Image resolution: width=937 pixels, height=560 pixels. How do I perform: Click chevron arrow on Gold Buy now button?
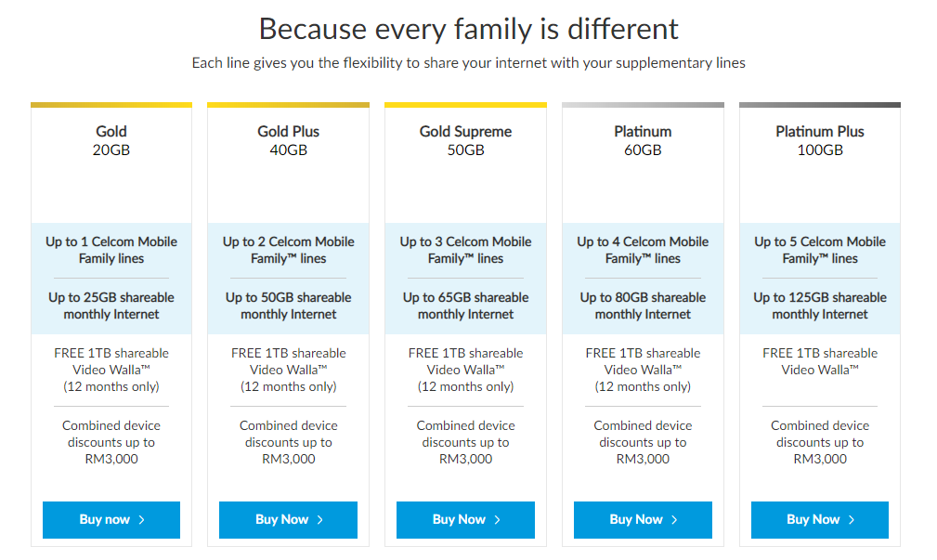[141, 520]
